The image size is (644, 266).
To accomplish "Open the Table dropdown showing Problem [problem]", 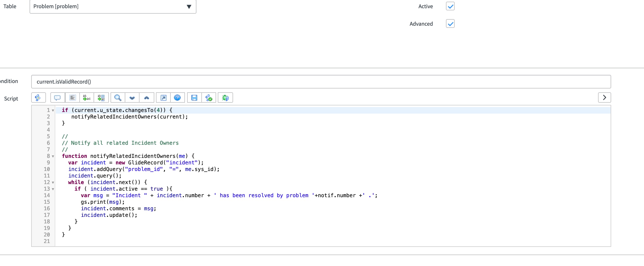I will [113, 7].
